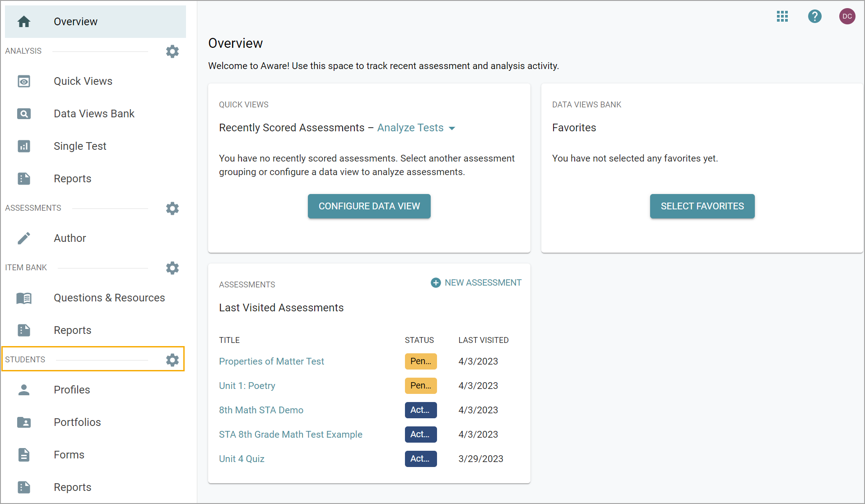Click the plus icon beside New Assessment

coord(436,283)
